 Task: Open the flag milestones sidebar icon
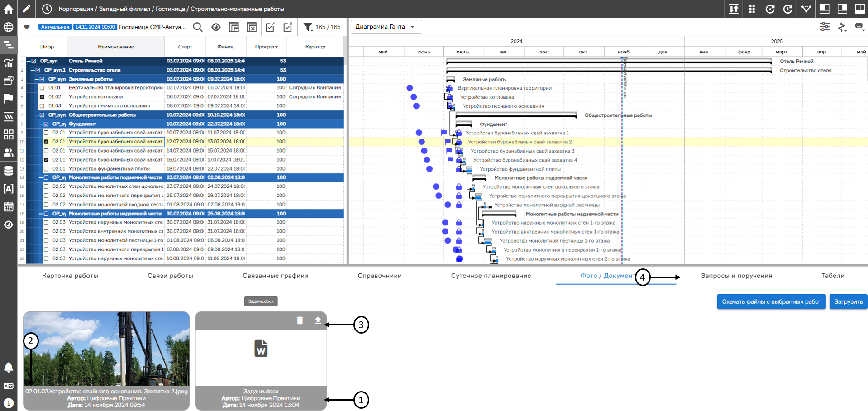click(8, 98)
